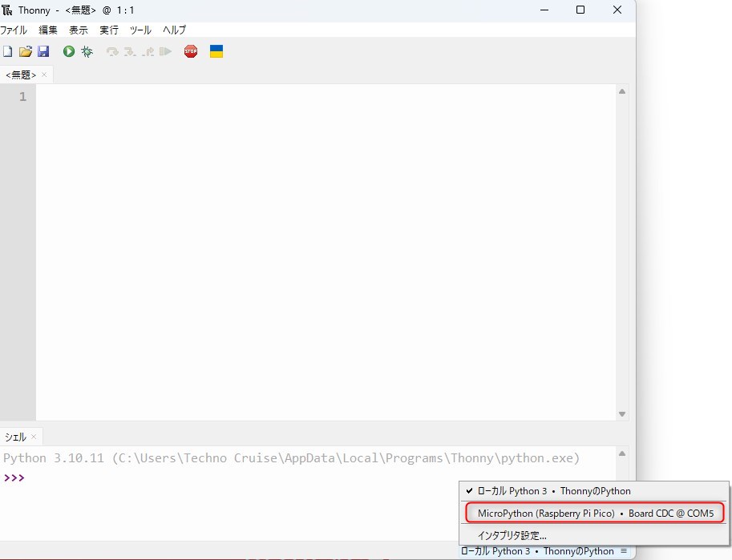Click line number 1 in gutter

pos(22,97)
